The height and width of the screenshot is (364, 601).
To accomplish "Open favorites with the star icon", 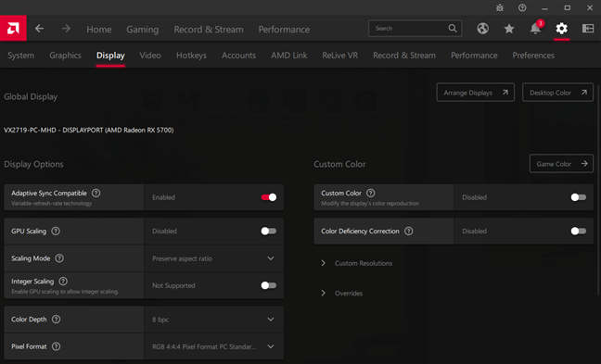I will (509, 29).
